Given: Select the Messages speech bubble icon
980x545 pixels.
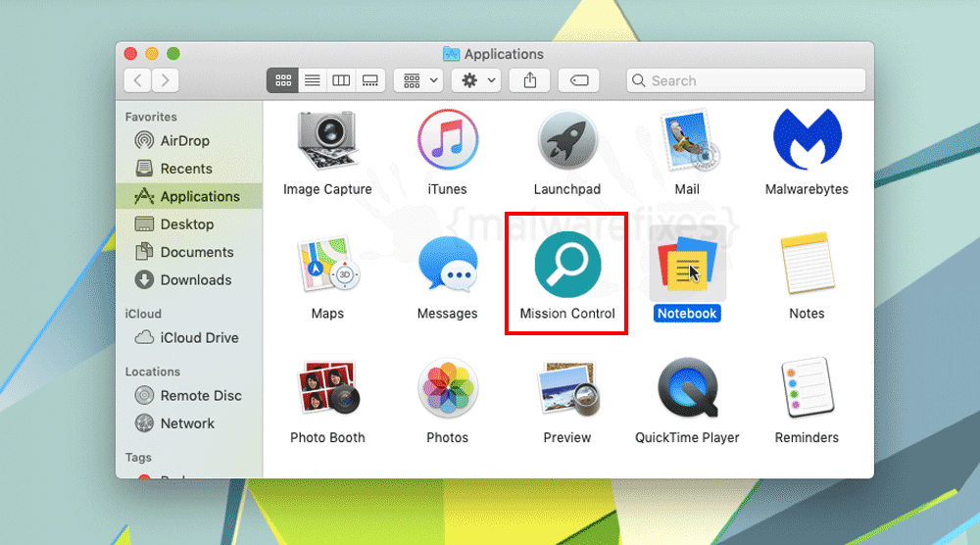Looking at the screenshot, I should 448,265.
